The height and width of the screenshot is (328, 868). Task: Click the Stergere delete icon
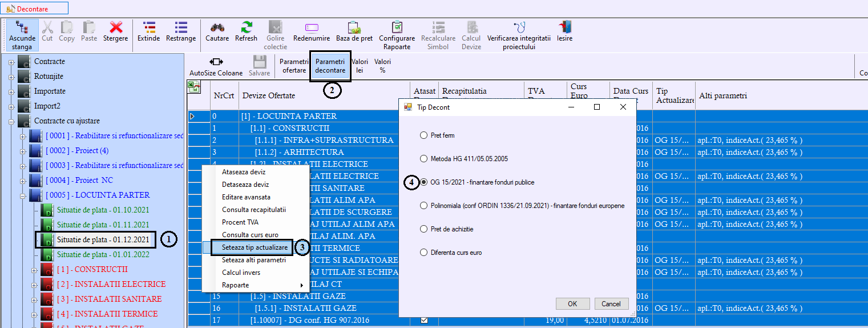(x=116, y=31)
